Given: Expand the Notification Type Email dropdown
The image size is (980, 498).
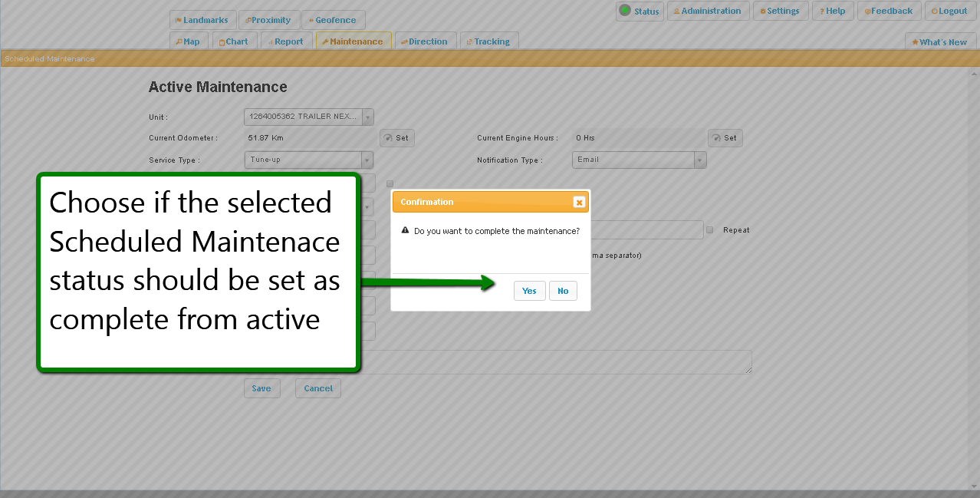Looking at the screenshot, I should coord(699,160).
